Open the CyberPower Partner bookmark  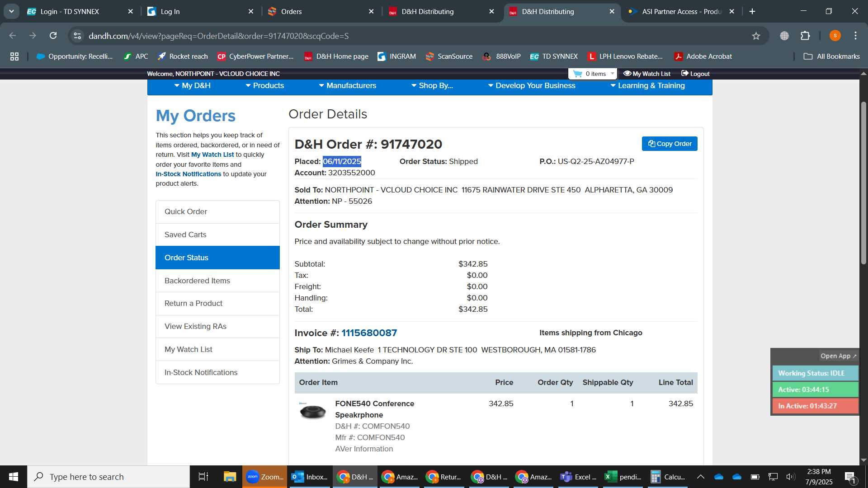pos(255,56)
